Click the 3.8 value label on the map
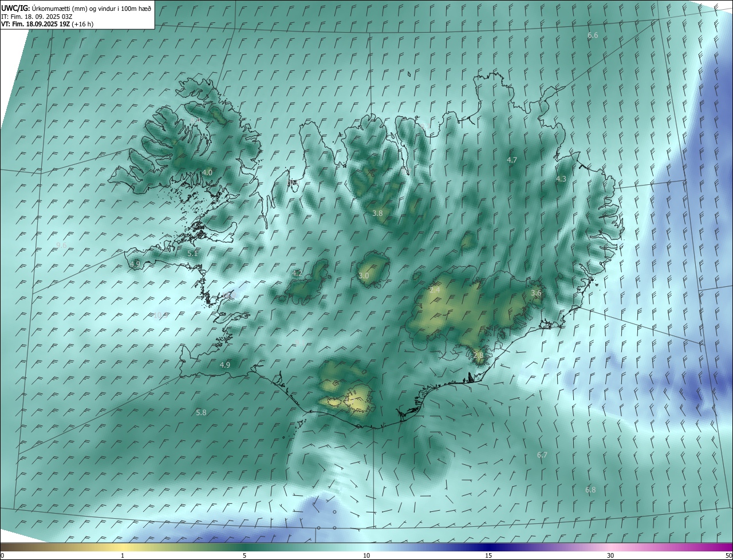This screenshot has width=733, height=560. [x=377, y=213]
